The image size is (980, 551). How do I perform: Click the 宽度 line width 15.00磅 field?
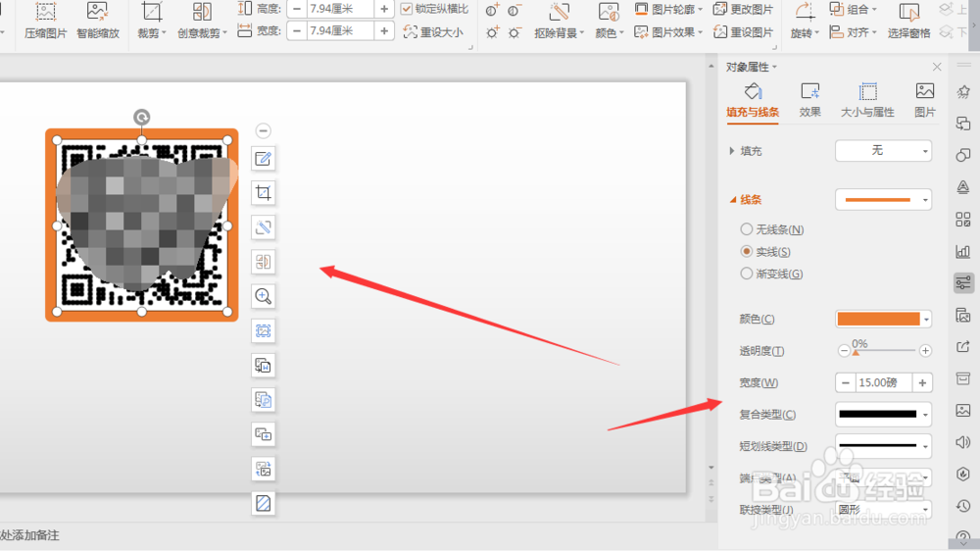pyautogui.click(x=884, y=382)
